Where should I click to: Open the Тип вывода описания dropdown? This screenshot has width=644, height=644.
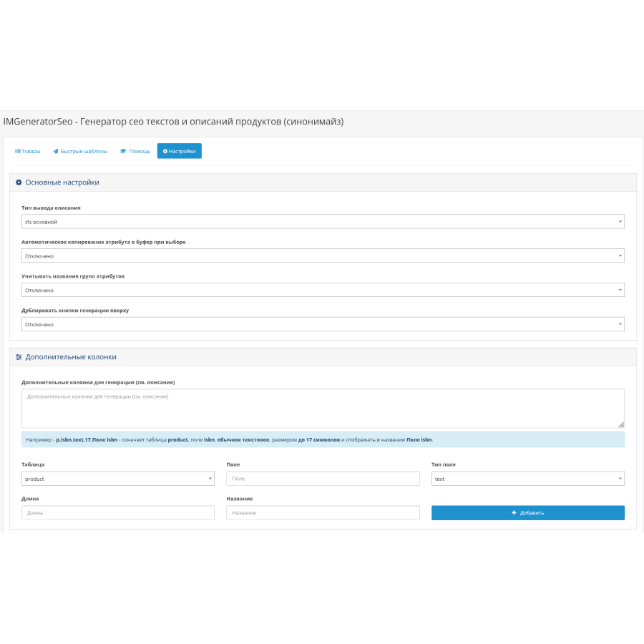click(323, 222)
